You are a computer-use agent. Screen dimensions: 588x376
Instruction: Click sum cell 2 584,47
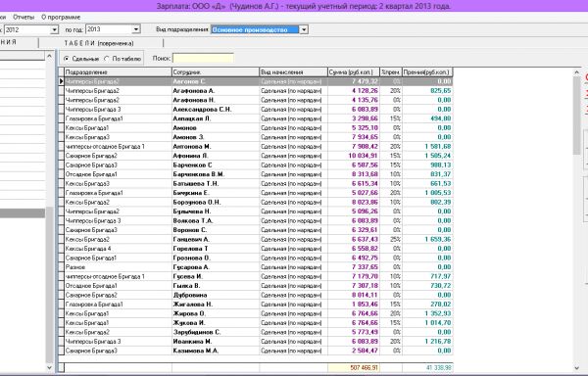(354, 351)
